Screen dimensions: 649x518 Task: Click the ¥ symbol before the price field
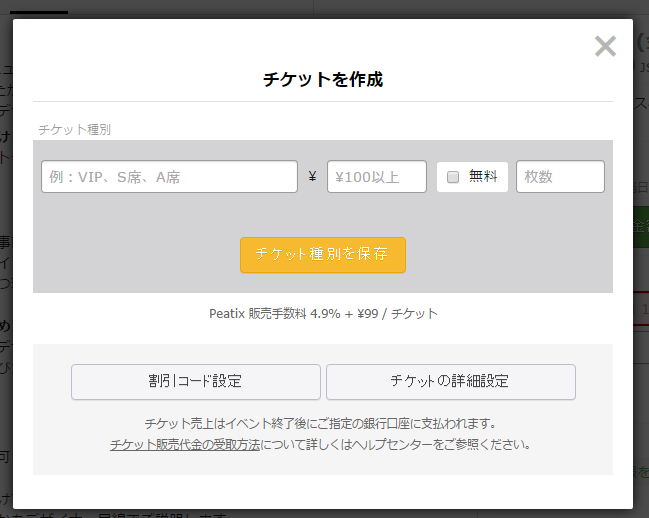(312, 177)
